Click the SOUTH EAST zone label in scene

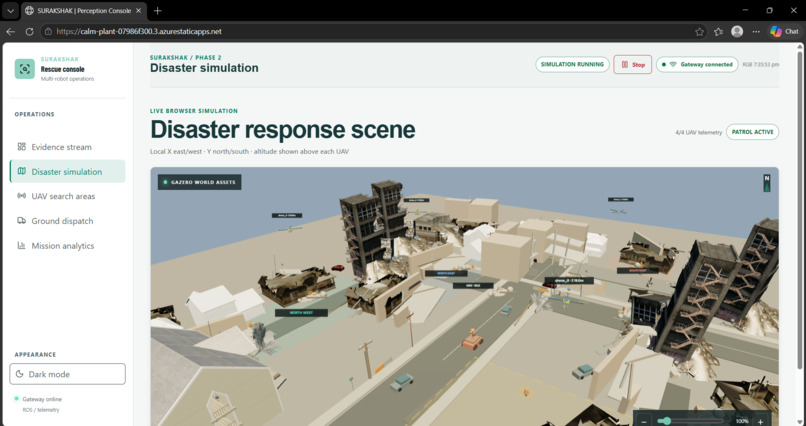tap(637, 270)
